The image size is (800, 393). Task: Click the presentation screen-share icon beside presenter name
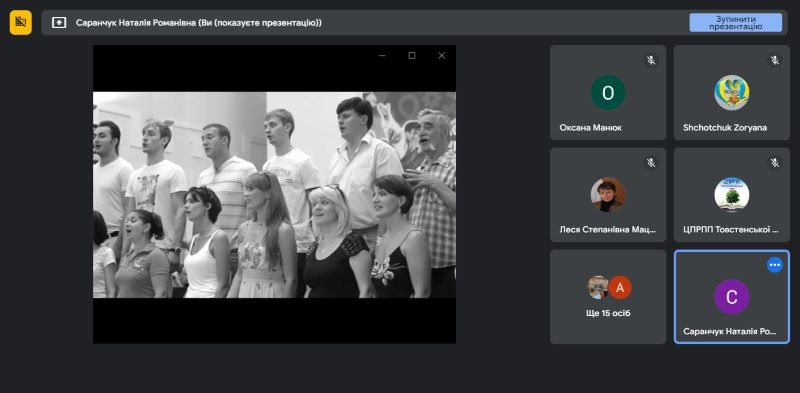coord(59,22)
